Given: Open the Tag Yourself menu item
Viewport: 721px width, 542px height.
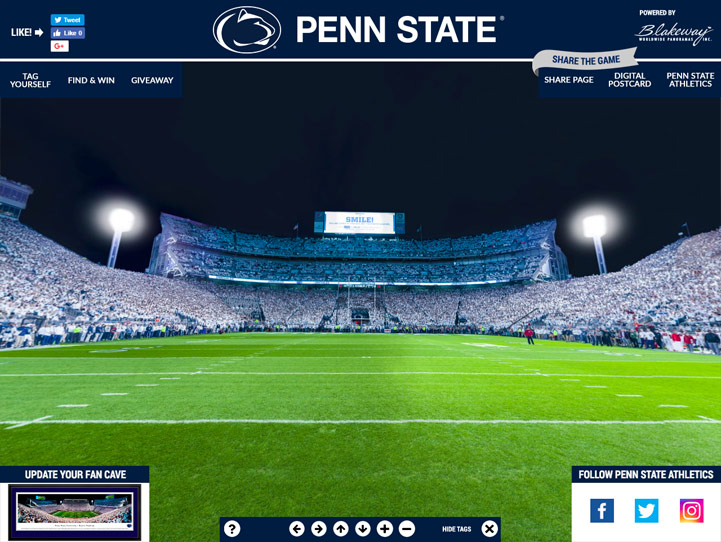Looking at the screenshot, I should click(30, 80).
